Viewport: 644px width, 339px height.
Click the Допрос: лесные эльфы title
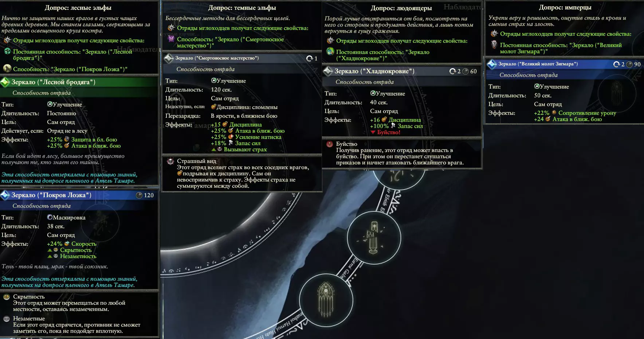tap(78, 8)
